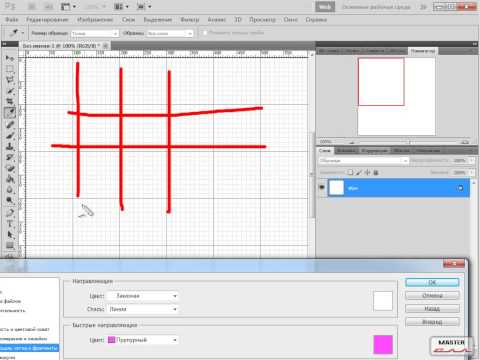Click the Navigator zoom slider

409,142
